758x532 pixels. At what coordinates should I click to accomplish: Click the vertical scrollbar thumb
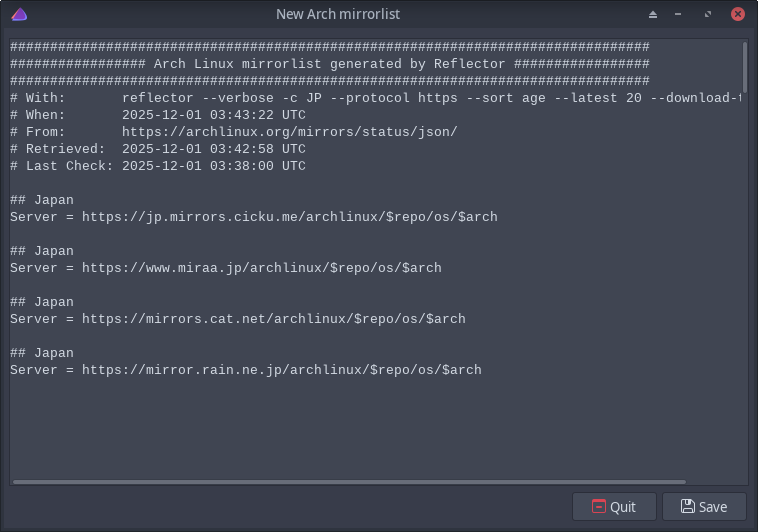[745, 66]
